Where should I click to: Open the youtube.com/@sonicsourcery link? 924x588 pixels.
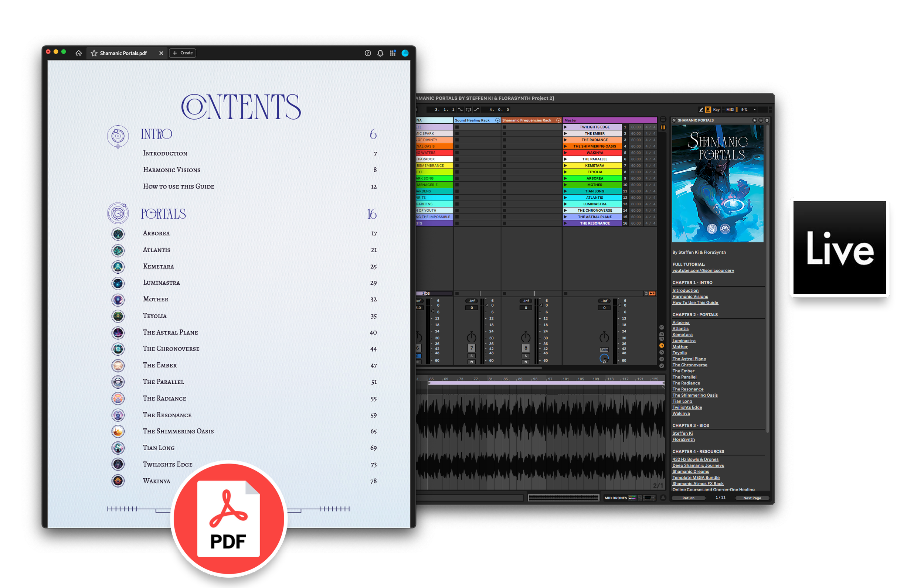tap(703, 270)
